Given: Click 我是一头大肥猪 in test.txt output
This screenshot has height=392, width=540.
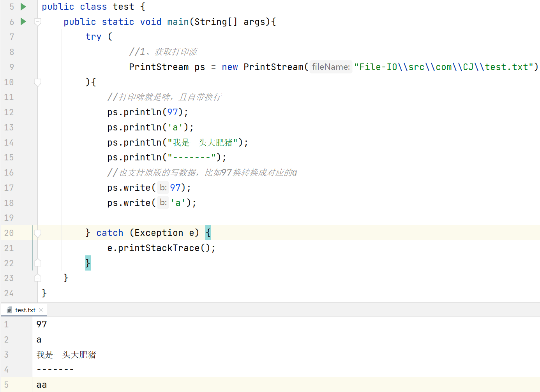Looking at the screenshot, I should (66, 355).
